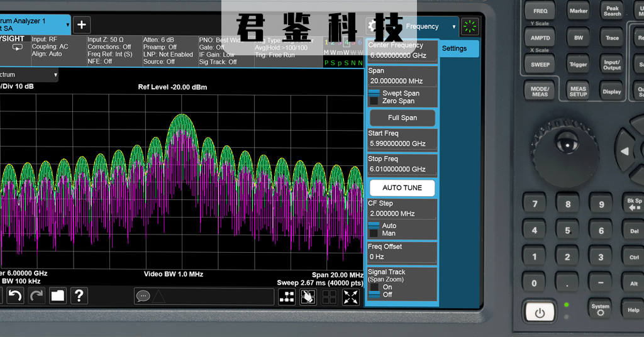Click the touch hand icon
Screen dimensions: 644x337
pyautogui.click(x=308, y=297)
